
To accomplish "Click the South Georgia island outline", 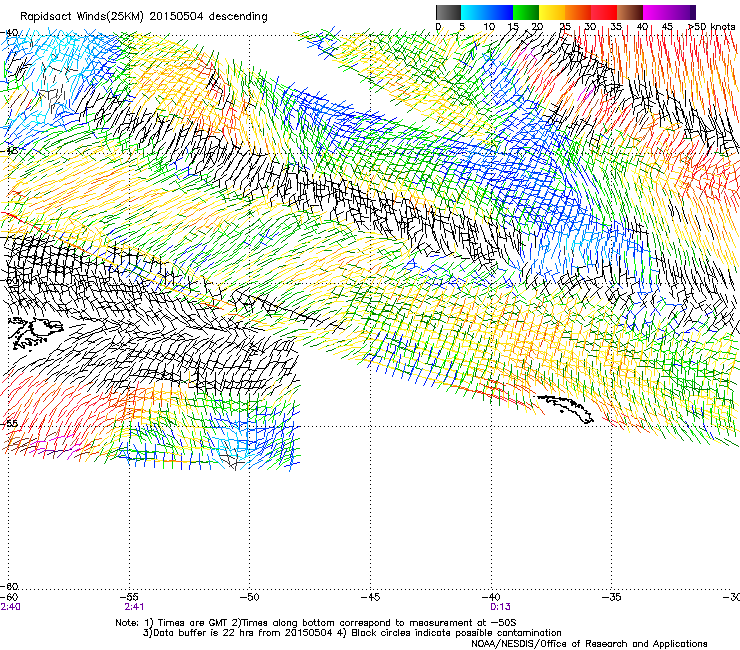I will [x=565, y=409].
